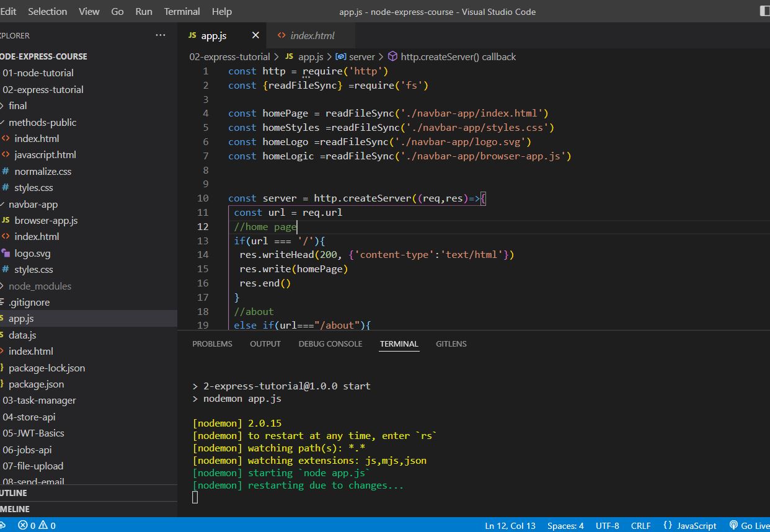The width and height of the screenshot is (770, 532).
Task: Open logo.svg file in explorer
Action: coord(32,253)
